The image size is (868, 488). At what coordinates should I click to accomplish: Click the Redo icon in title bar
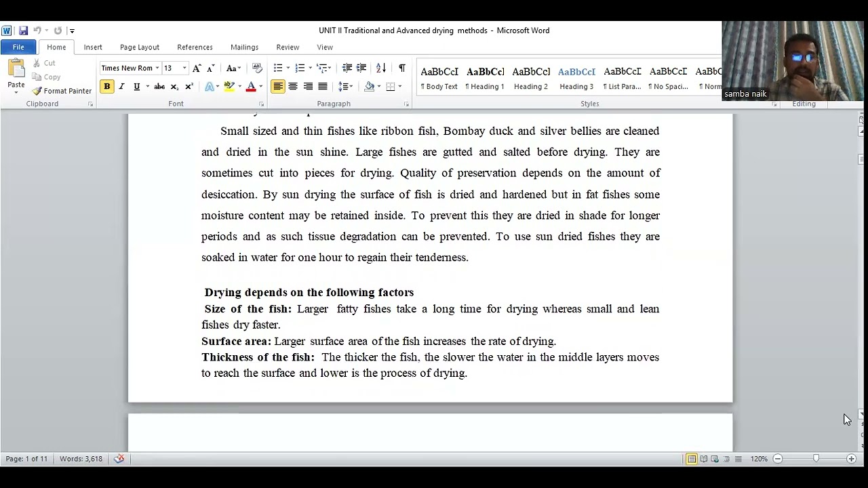(x=58, y=30)
